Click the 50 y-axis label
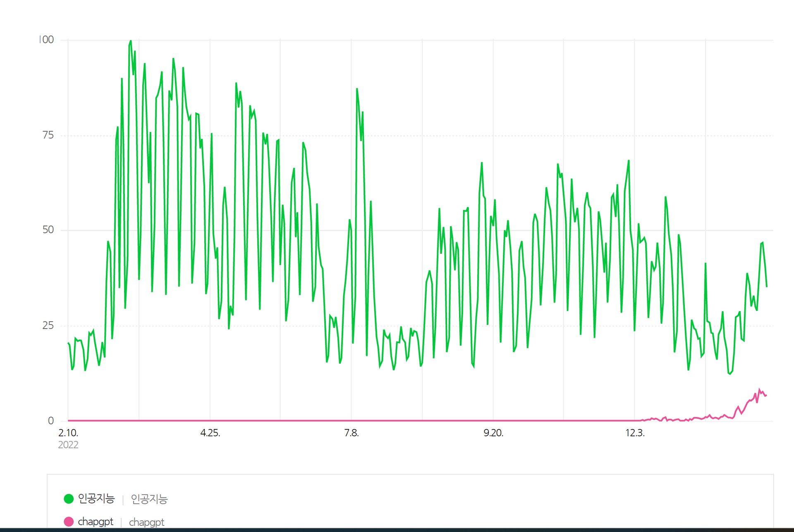Viewport: 794px width, 532px height. pos(48,230)
